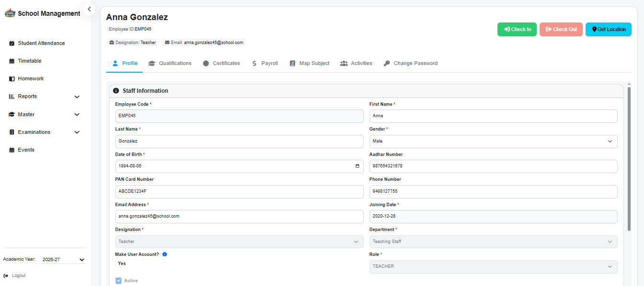Viewport: 644px width, 286px height.
Task: Expand the Examinations menu chevron
Action: pos(77,132)
